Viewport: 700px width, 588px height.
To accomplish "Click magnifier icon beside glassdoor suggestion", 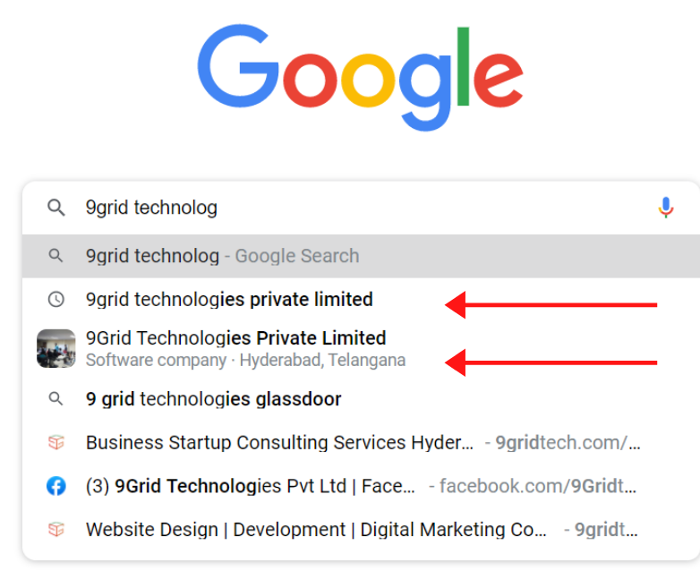I will pos(56,398).
